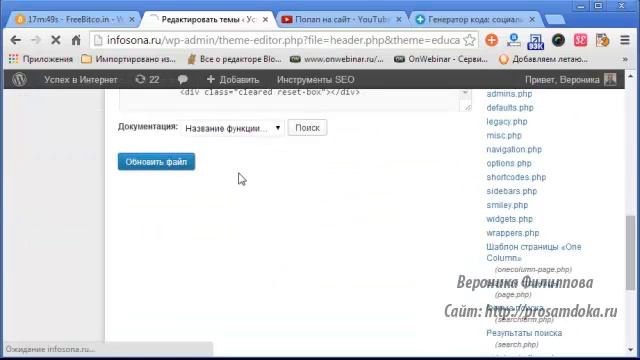Click the Поиск documentation button
640x360 pixels.
click(x=307, y=128)
